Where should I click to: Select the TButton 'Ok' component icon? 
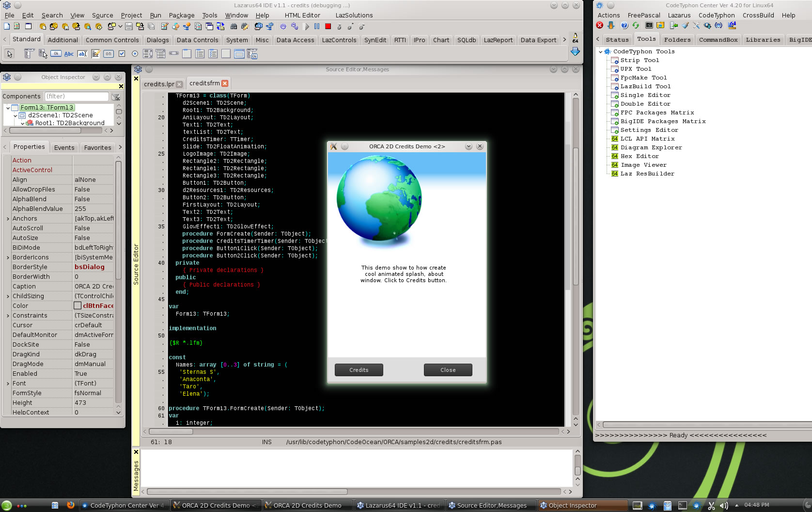pos(56,54)
